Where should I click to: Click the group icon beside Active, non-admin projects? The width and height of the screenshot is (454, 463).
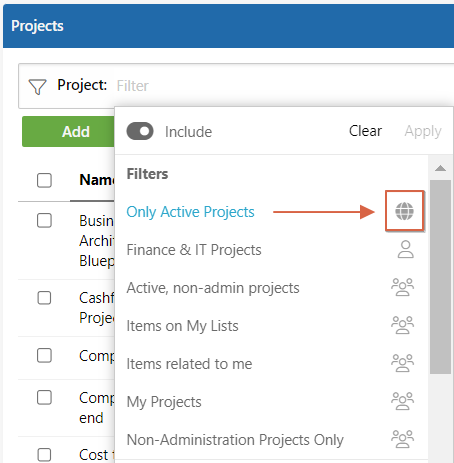click(402, 287)
